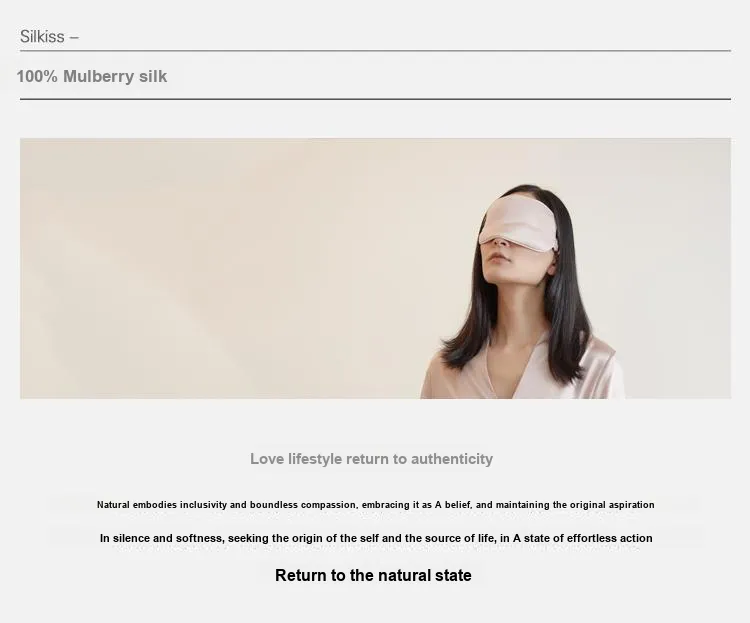Select the "Return to the natural state" headline

point(373,575)
